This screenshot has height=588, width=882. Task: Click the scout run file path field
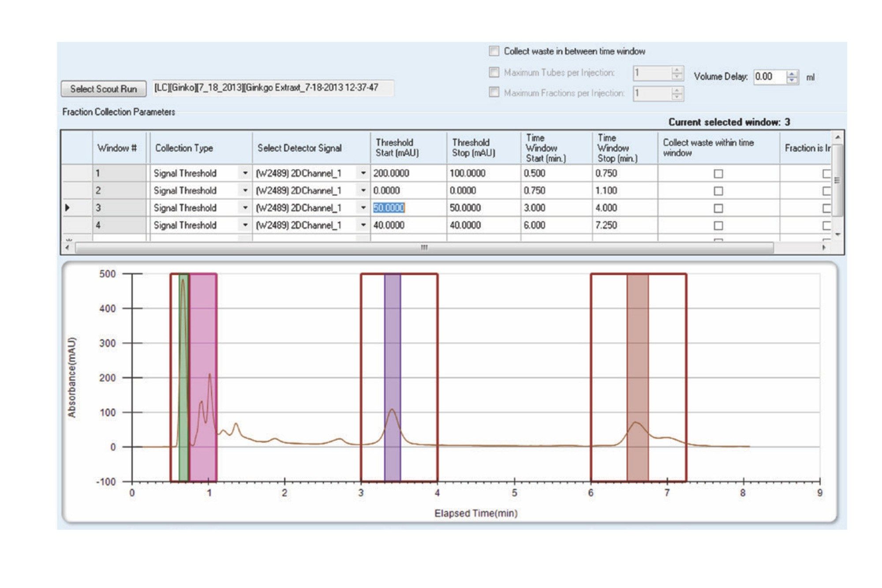point(273,88)
